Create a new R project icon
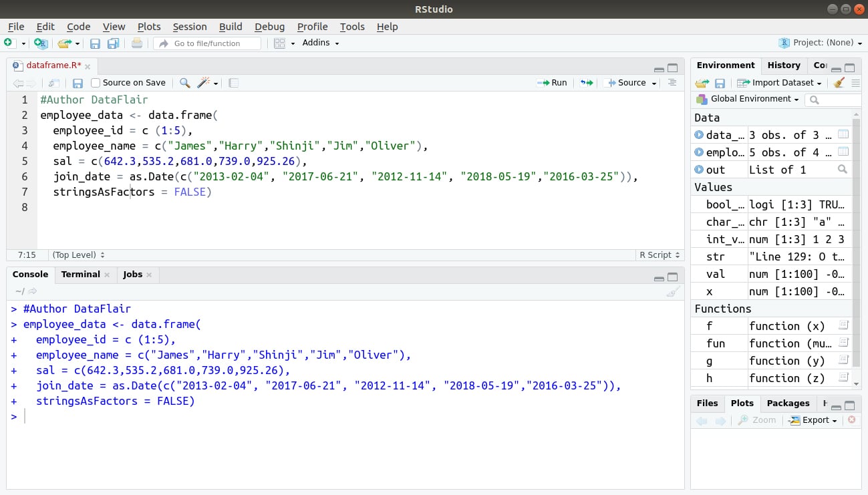868x495 pixels. tap(41, 43)
